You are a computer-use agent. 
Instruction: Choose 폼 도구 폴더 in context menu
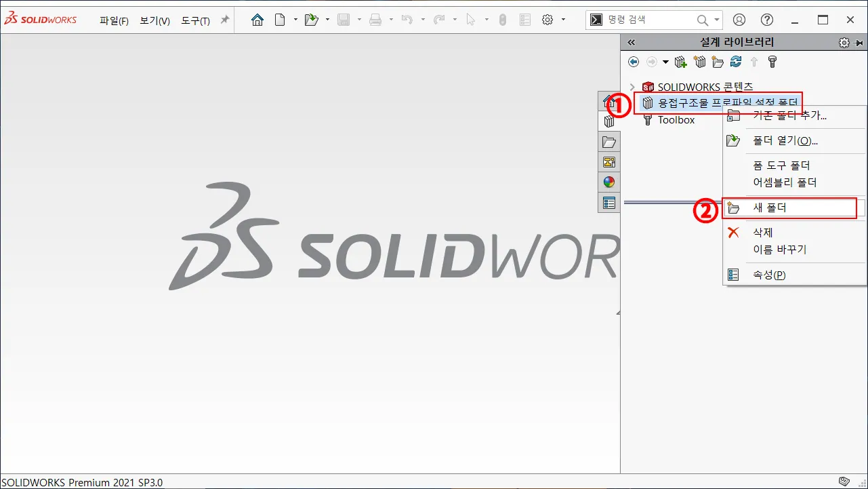point(795,165)
